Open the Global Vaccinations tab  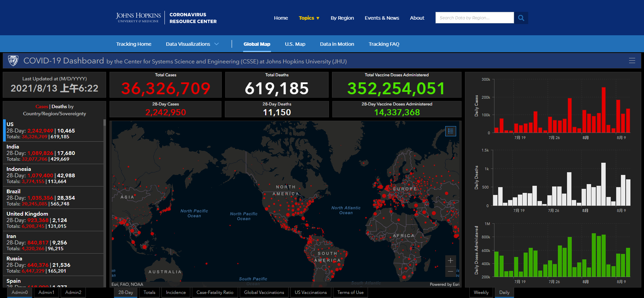pyautogui.click(x=264, y=293)
